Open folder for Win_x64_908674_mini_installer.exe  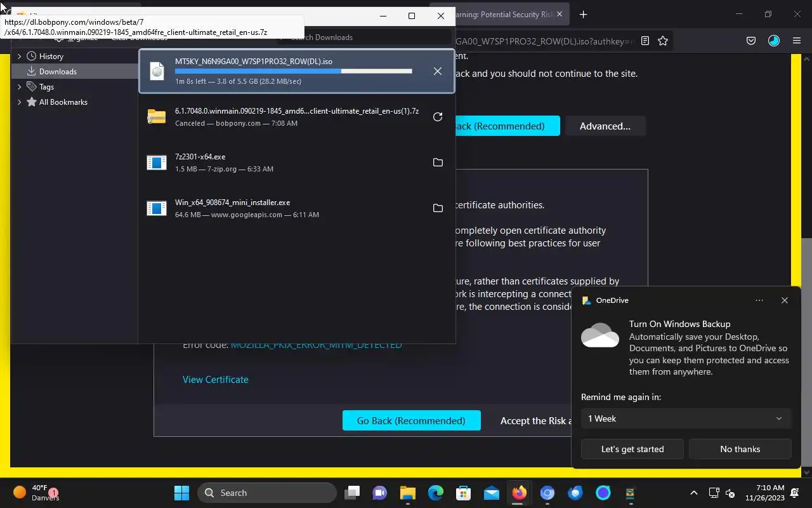(438, 208)
